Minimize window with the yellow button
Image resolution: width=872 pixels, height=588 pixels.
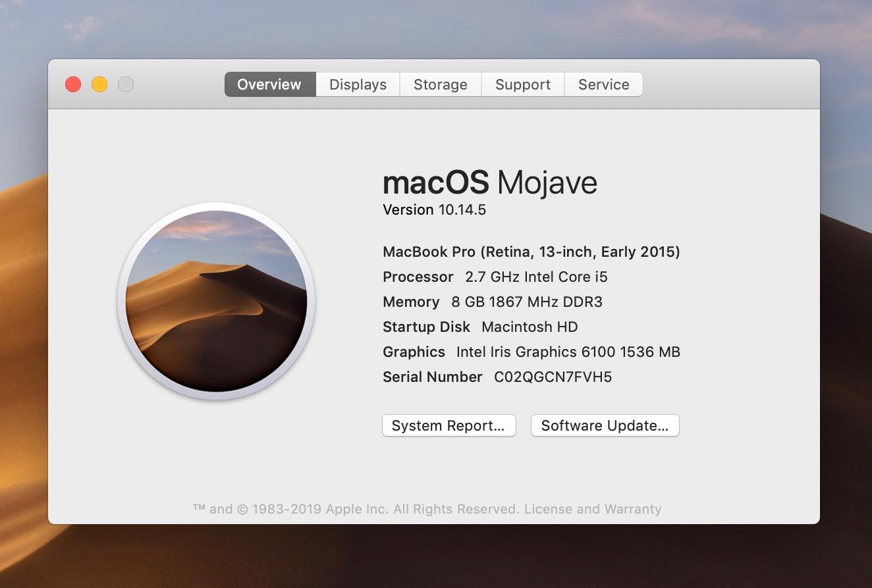pos(99,84)
